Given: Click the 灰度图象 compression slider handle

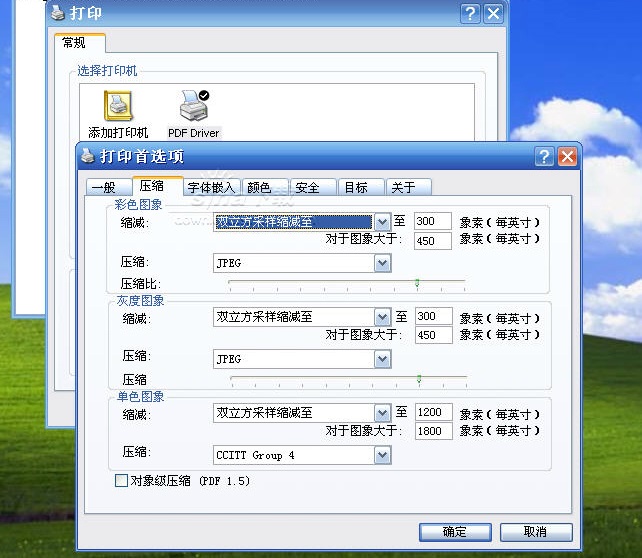Looking at the screenshot, I should pos(418,379).
